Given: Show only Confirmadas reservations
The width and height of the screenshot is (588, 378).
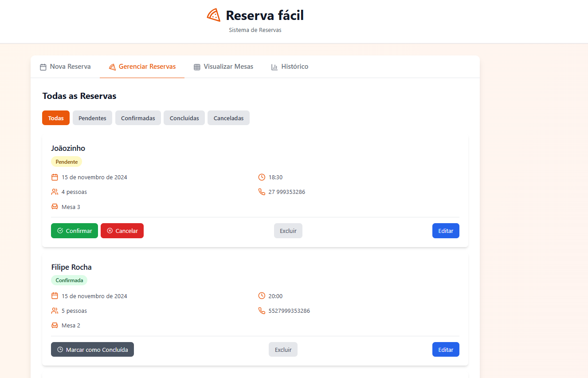Looking at the screenshot, I should point(138,118).
